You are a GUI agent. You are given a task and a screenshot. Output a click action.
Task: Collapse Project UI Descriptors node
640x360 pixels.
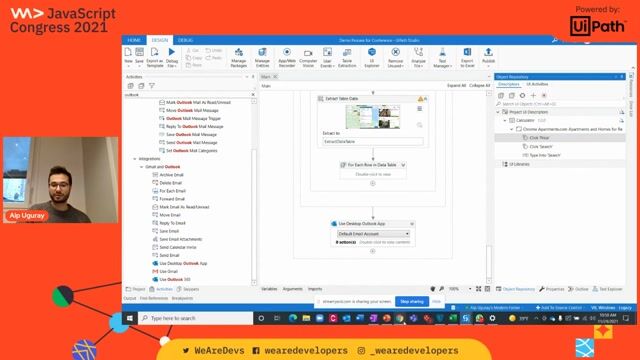498,112
